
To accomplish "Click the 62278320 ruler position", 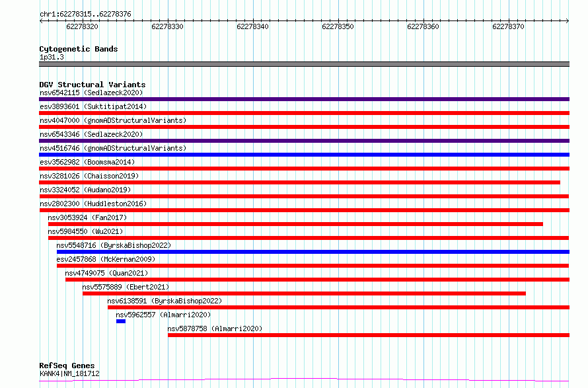I will point(82,26).
